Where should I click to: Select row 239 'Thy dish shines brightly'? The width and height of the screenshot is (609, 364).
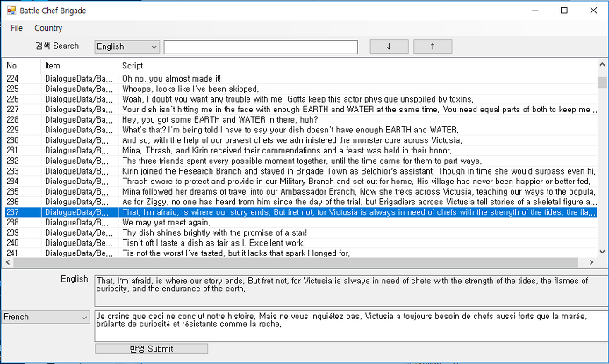click(x=300, y=232)
